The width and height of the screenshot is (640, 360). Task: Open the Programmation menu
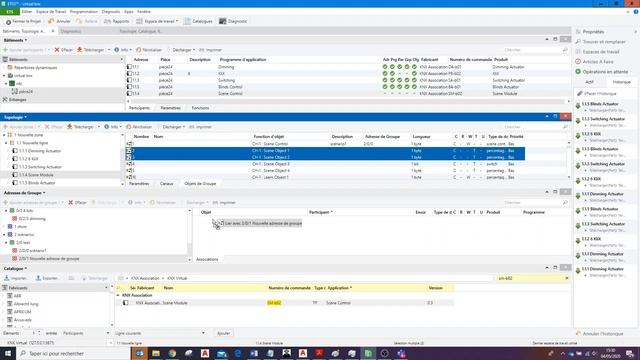pyautogui.click(x=84, y=11)
